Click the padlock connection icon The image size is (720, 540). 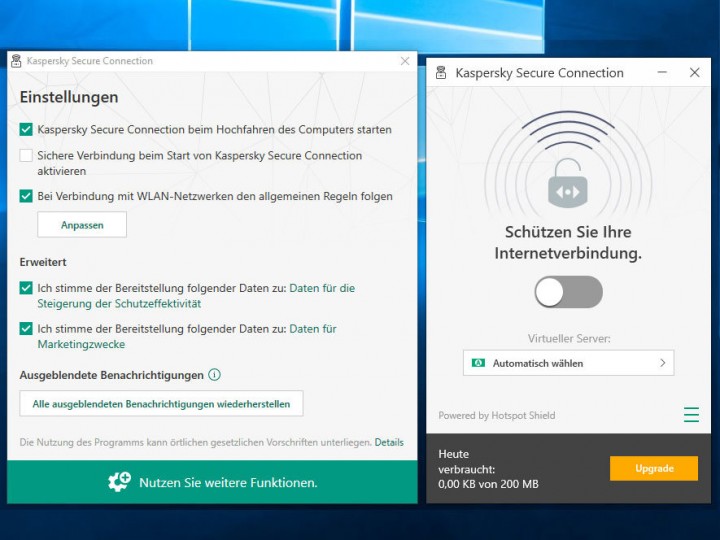tap(568, 185)
